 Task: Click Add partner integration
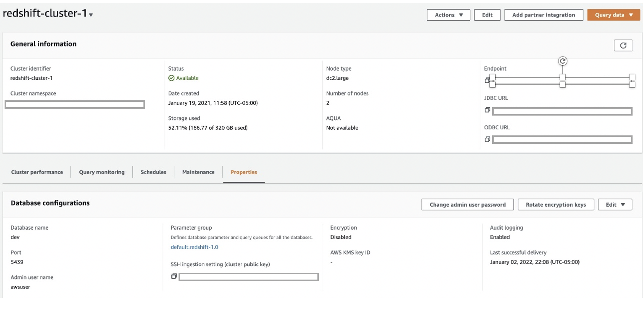tap(544, 15)
